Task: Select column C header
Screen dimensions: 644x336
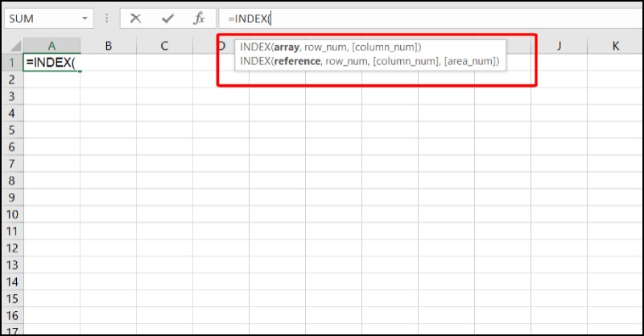Action: tap(164, 47)
